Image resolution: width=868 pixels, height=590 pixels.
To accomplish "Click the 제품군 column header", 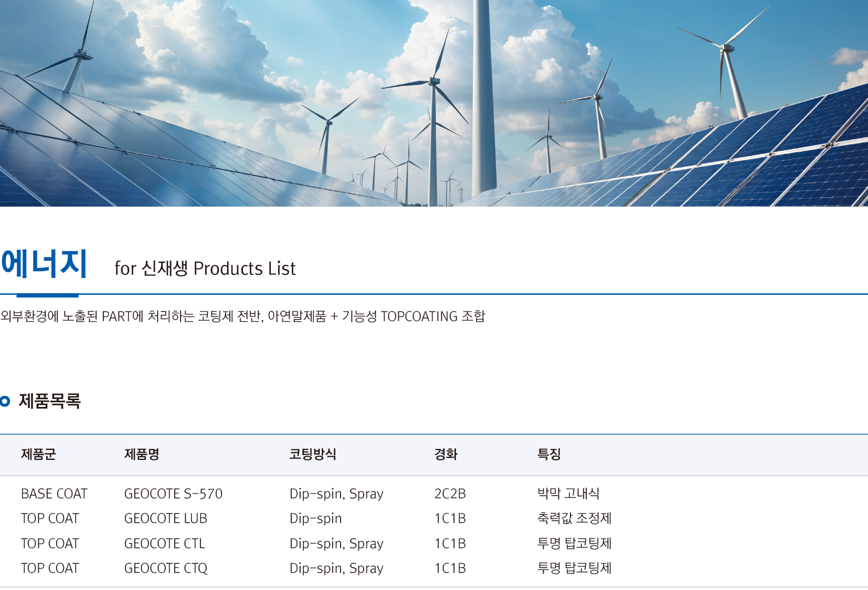I will pyautogui.click(x=38, y=454).
